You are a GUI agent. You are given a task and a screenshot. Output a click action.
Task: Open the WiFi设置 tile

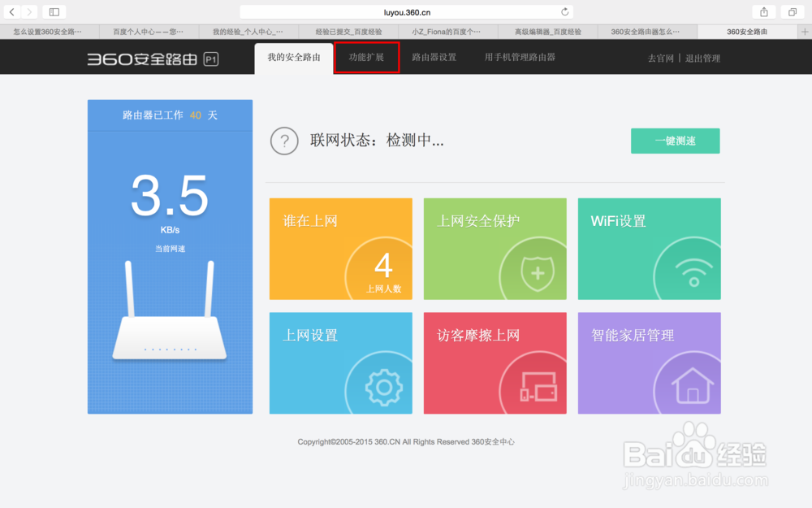click(x=650, y=249)
